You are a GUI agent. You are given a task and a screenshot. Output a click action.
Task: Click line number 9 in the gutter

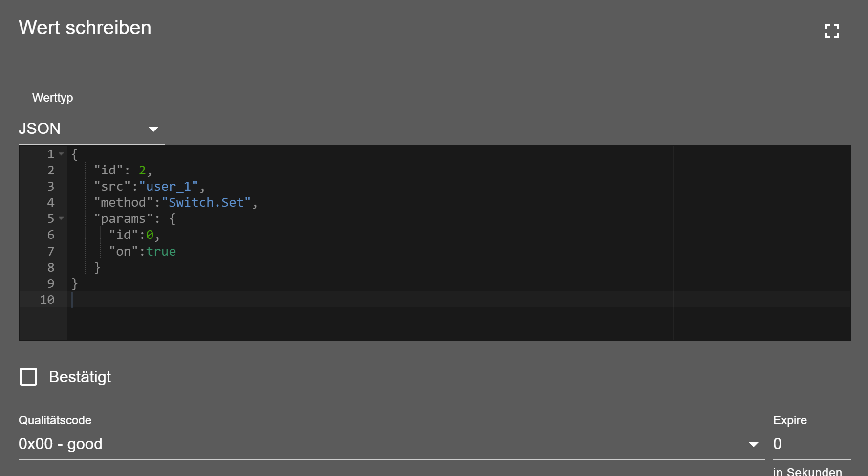point(51,283)
